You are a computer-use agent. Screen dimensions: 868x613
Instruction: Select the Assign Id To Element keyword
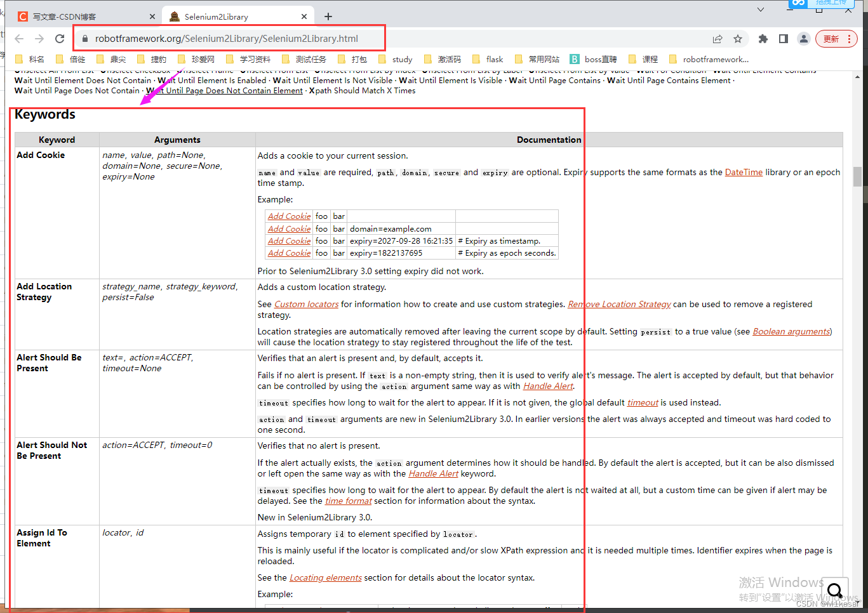41,538
